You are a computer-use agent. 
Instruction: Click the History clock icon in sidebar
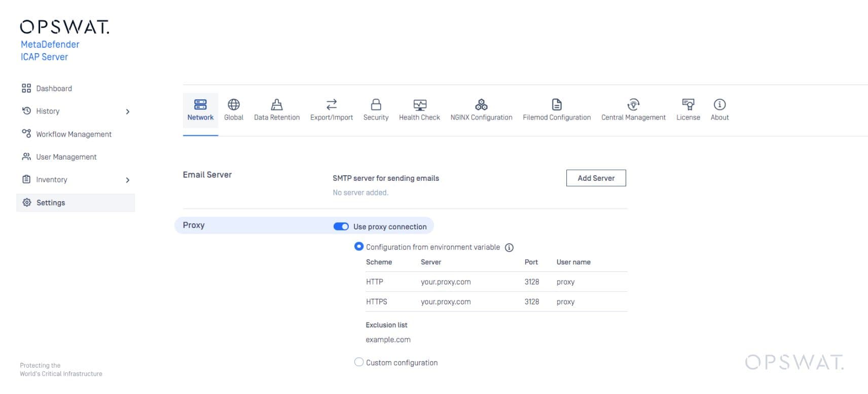tap(26, 110)
